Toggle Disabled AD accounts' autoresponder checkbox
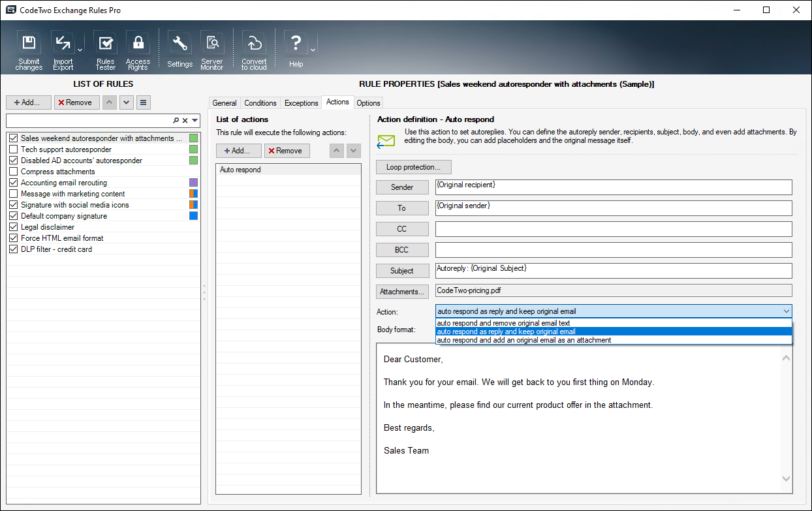The width and height of the screenshot is (812, 511). coord(13,161)
